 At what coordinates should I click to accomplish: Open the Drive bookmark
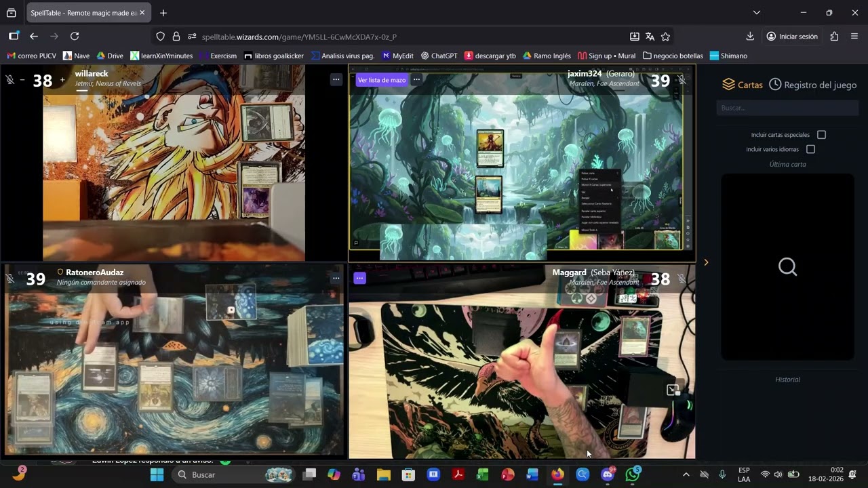tap(110, 56)
